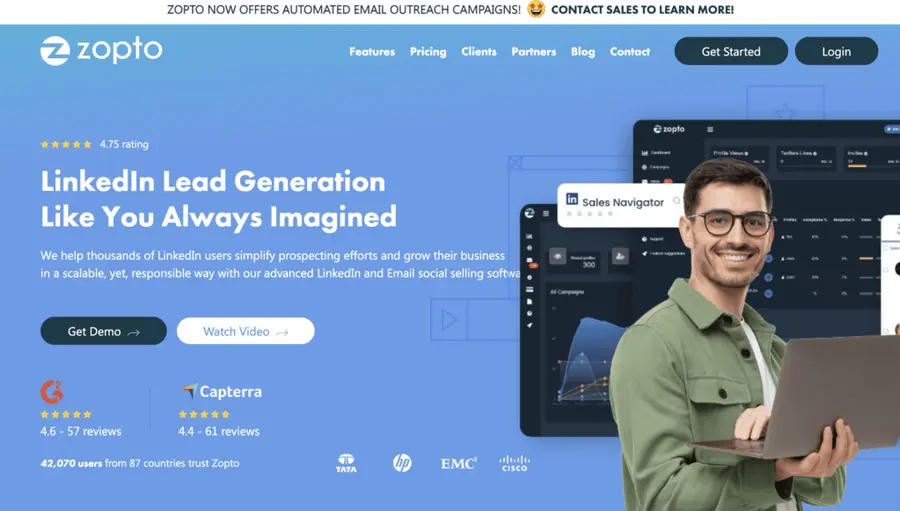Click the G2 logo icon

51,392
